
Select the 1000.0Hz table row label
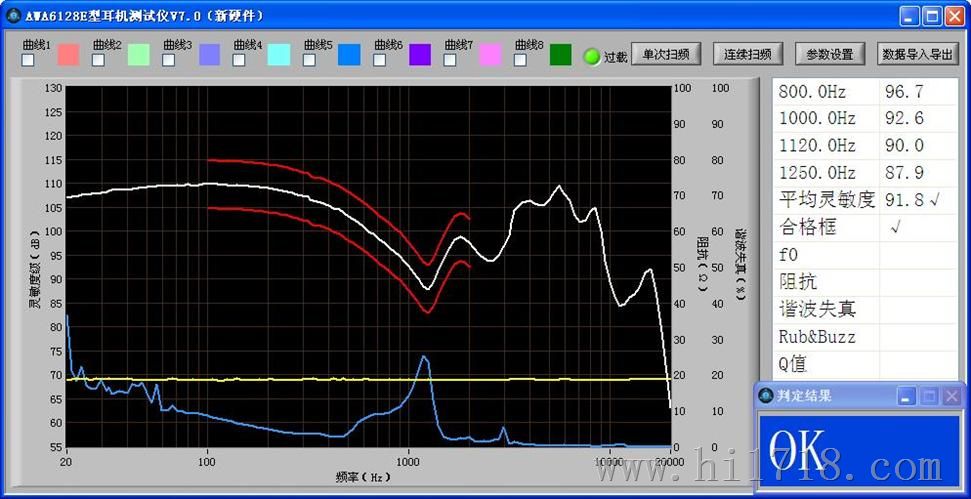click(817, 118)
